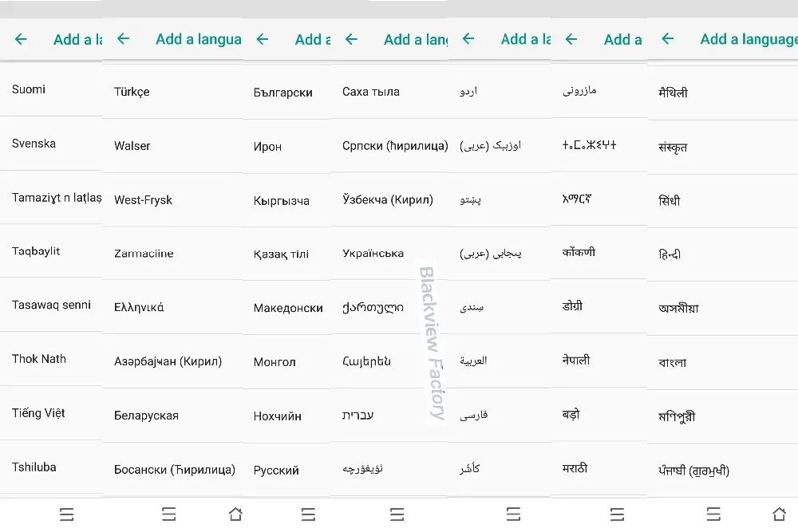Image resolution: width=798 pixels, height=532 pixels.
Task: Tap the back arrow above Български
Action: (x=262, y=39)
